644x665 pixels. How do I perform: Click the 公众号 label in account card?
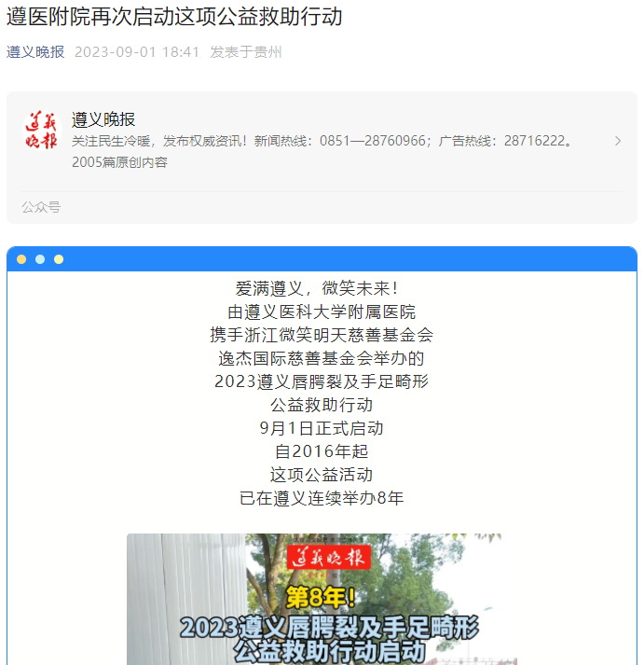(x=41, y=207)
